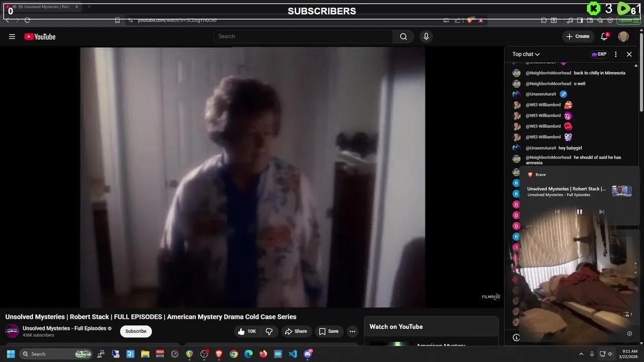
Task: Close the live chat panel
Action: click(629, 54)
